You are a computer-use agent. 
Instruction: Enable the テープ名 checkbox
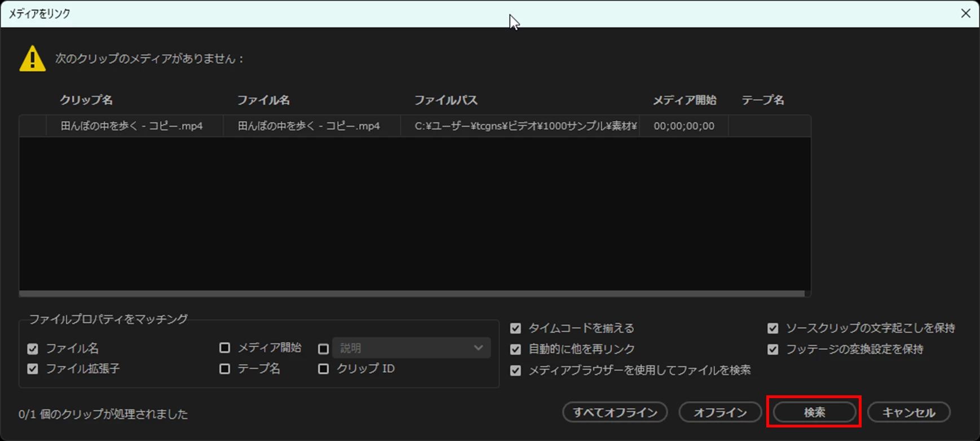tap(224, 369)
